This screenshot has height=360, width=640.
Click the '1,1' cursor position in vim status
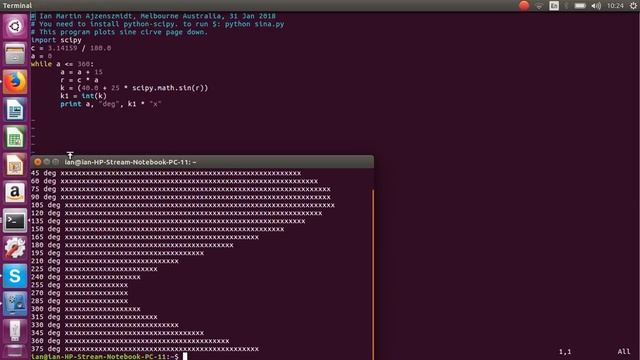(565, 351)
